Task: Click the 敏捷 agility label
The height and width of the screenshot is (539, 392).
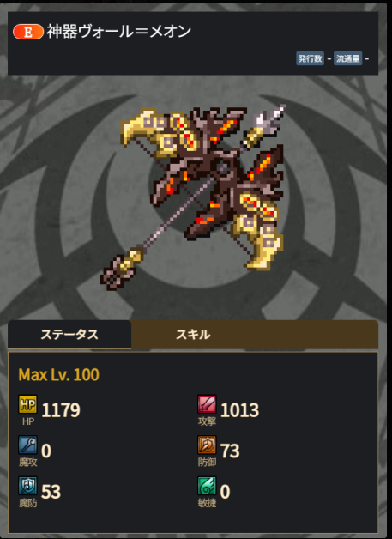Action: (207, 503)
